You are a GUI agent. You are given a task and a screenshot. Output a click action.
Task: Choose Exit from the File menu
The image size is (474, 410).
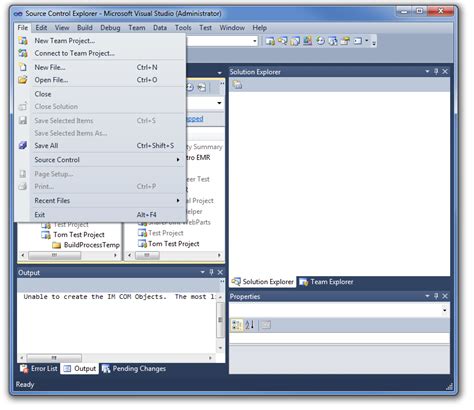tap(100, 215)
